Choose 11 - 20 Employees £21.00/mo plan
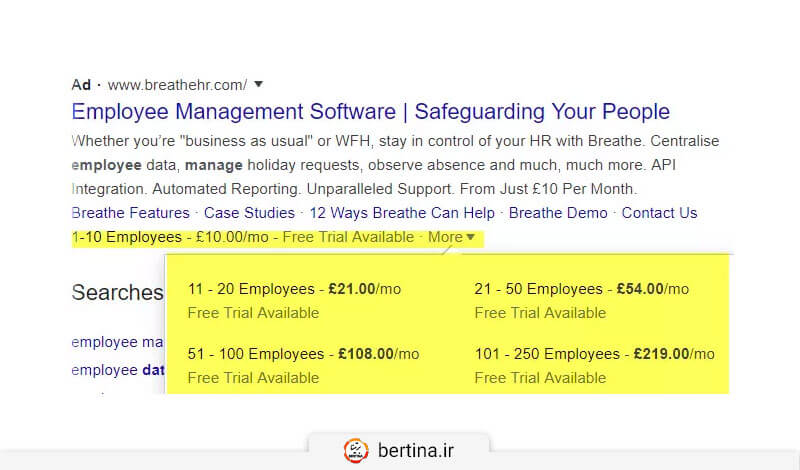Viewport: 800px width, 470px height. [294, 289]
